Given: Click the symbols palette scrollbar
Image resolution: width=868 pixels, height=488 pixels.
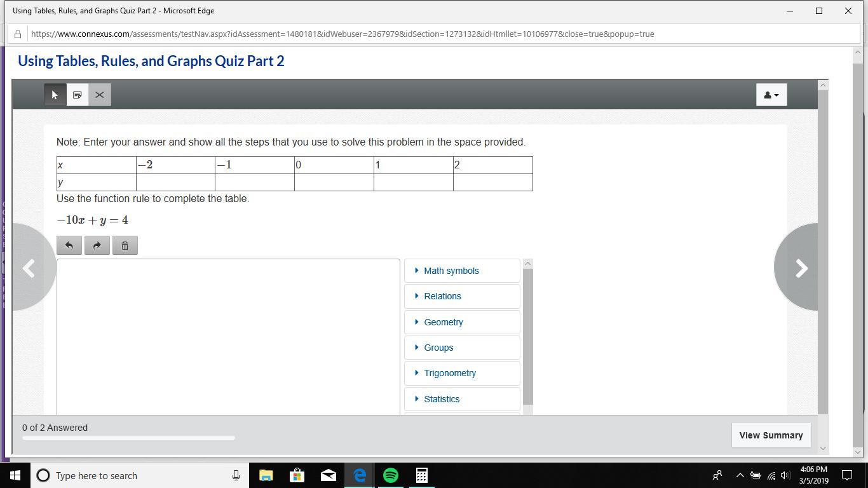Looking at the screenshot, I should click(x=527, y=337).
